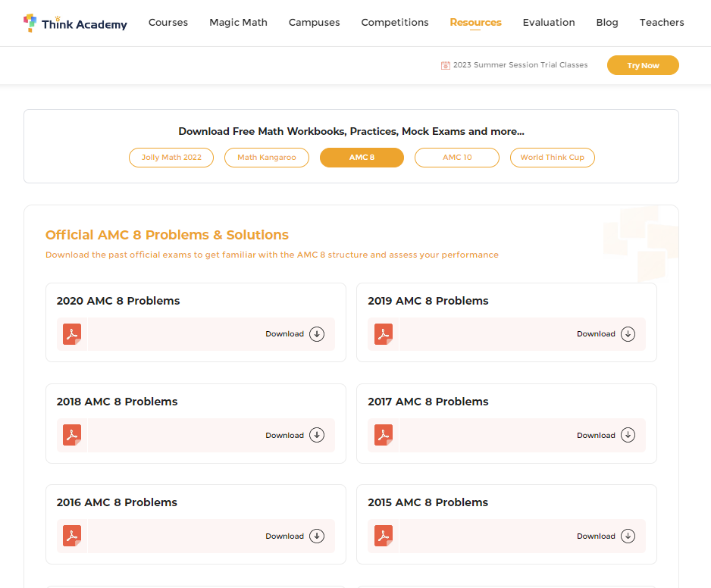Click the download arrow icon for 2018 AMC 8

(317, 435)
